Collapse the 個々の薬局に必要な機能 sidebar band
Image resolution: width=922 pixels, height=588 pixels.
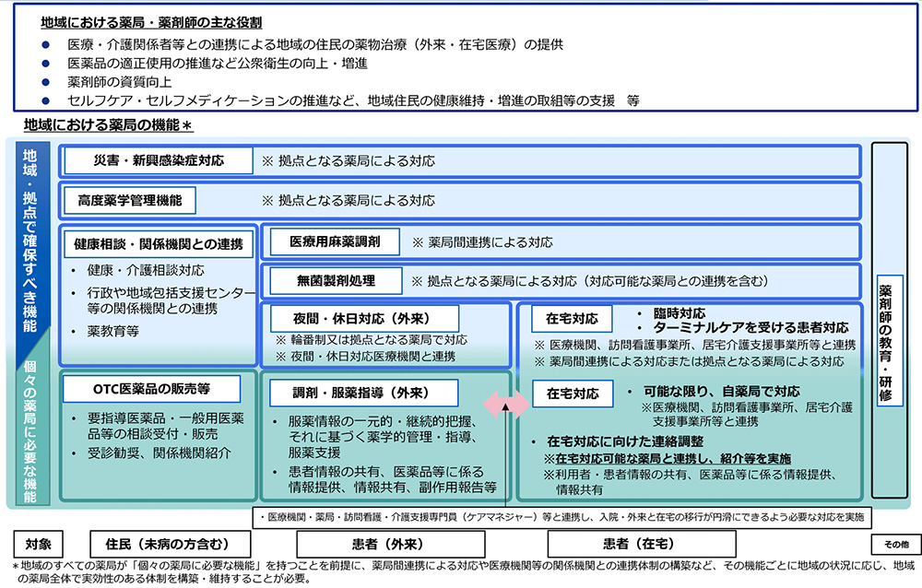point(22,433)
